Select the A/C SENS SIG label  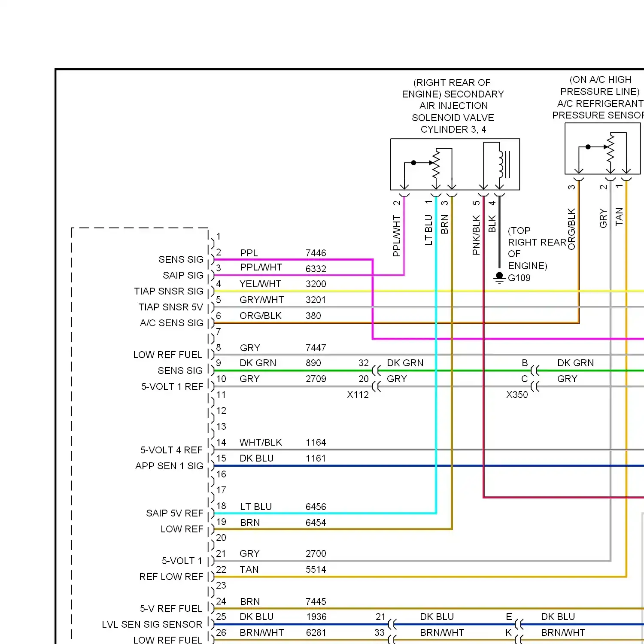pyautogui.click(x=171, y=323)
